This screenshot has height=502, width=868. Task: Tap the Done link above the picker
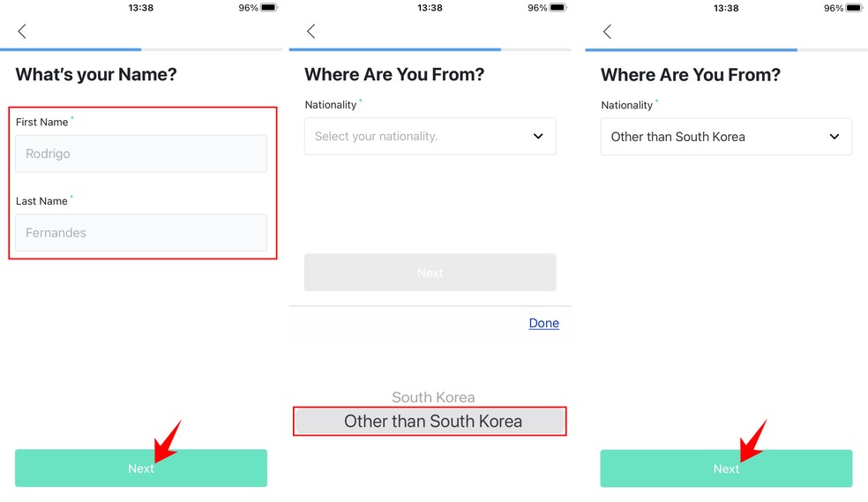pyautogui.click(x=543, y=323)
